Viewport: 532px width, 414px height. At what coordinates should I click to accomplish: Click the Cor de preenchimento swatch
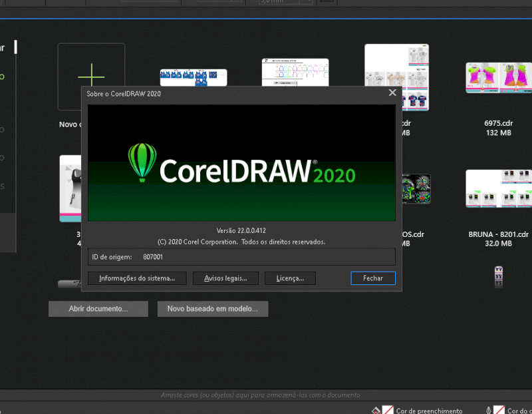(388, 410)
